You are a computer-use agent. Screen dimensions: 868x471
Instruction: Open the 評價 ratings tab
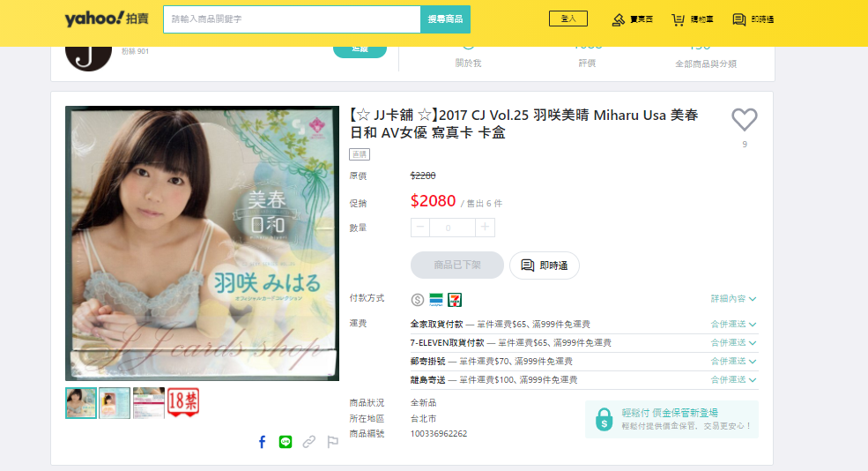[587, 64]
